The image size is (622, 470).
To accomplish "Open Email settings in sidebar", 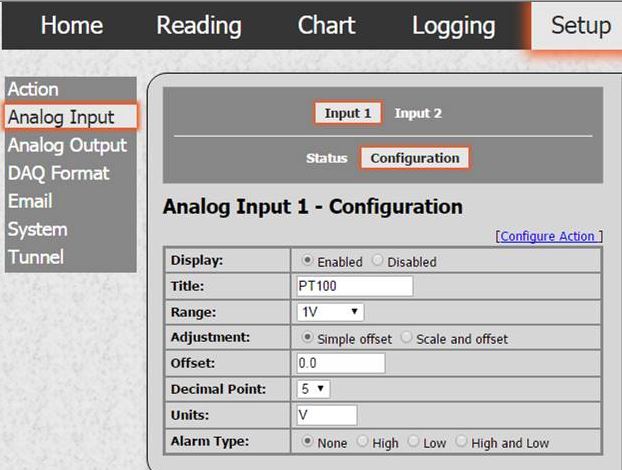I will (x=30, y=201).
